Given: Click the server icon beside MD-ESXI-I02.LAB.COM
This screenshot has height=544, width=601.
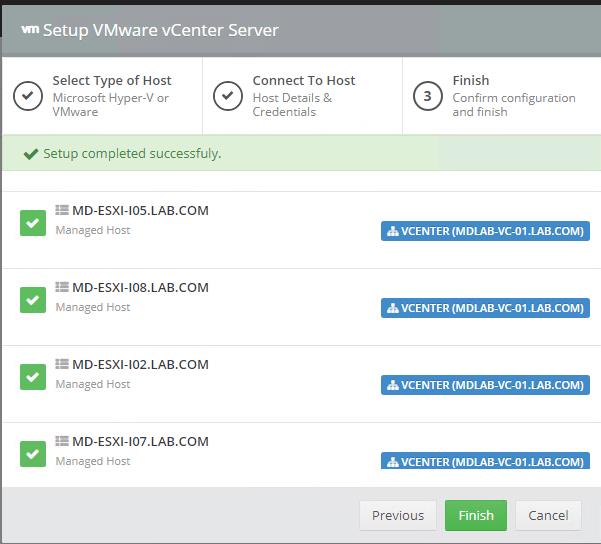Looking at the screenshot, I should coord(62,364).
